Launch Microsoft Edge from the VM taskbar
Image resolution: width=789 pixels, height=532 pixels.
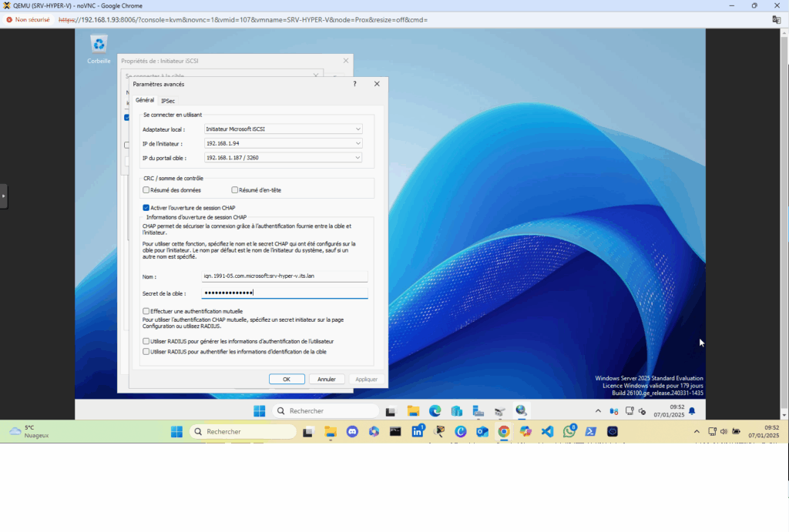tap(435, 411)
